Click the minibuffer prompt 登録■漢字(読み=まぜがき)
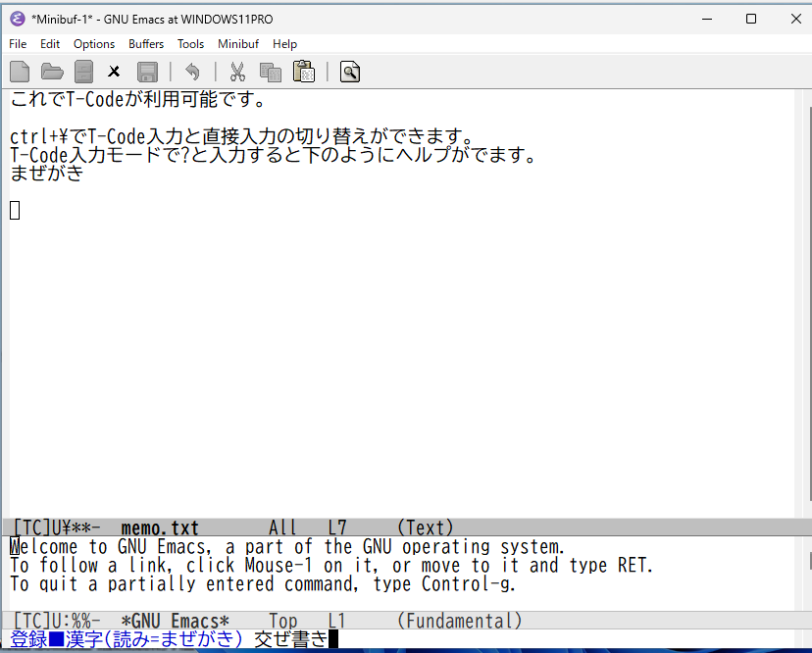 (126, 639)
